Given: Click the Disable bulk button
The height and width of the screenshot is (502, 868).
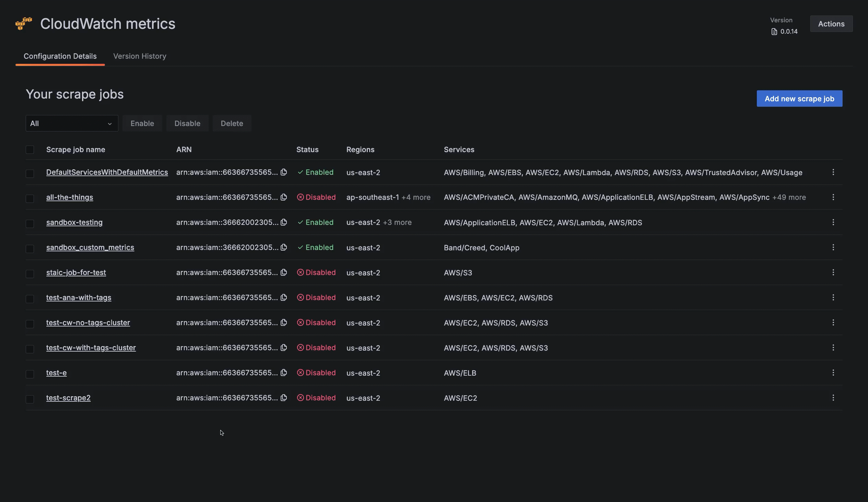Looking at the screenshot, I should [x=187, y=123].
